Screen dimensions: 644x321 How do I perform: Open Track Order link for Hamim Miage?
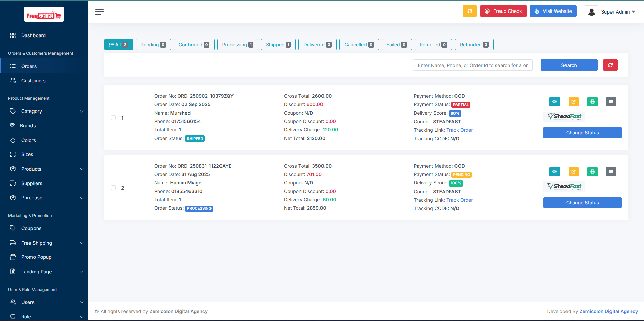pos(459,200)
